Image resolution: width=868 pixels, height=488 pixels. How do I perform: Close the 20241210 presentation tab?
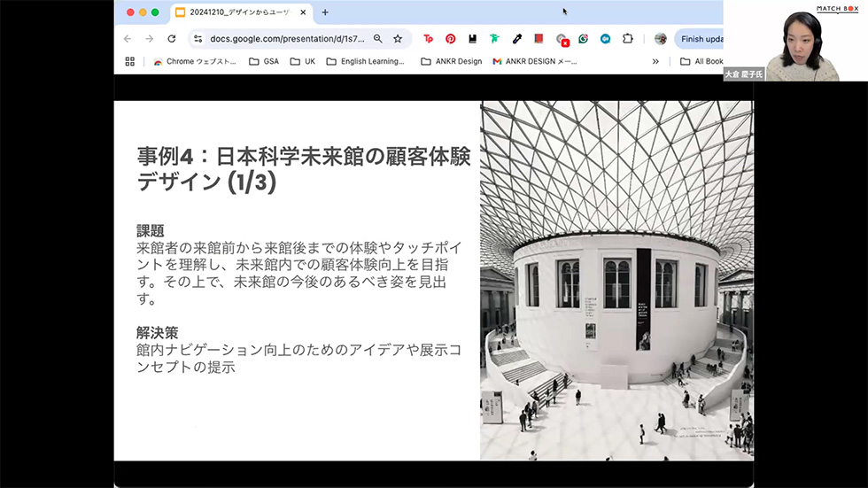tap(303, 12)
